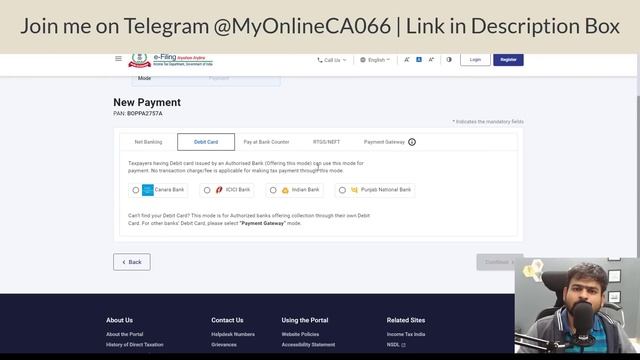Open Income Tax India related site link
The image size is (640, 360).
point(406,334)
